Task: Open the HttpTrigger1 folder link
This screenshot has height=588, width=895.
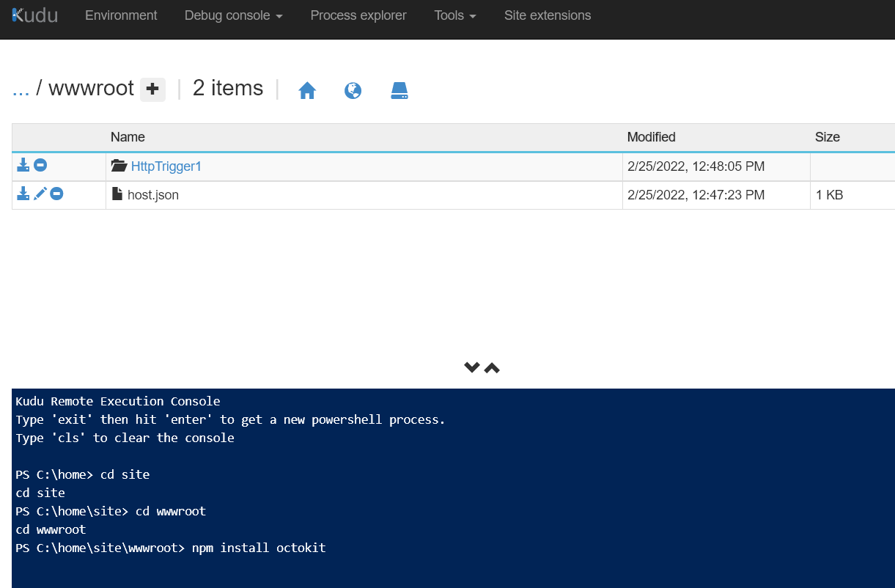Action: [x=166, y=166]
